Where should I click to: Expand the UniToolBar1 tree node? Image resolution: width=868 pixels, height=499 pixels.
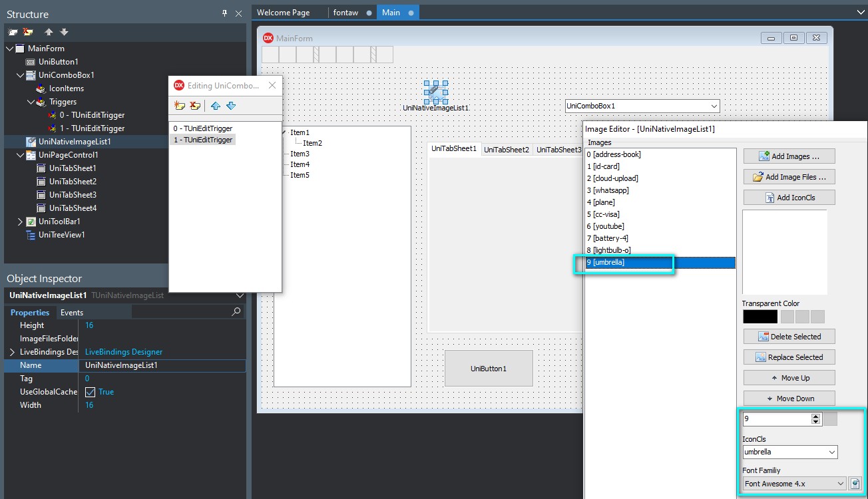tap(20, 222)
